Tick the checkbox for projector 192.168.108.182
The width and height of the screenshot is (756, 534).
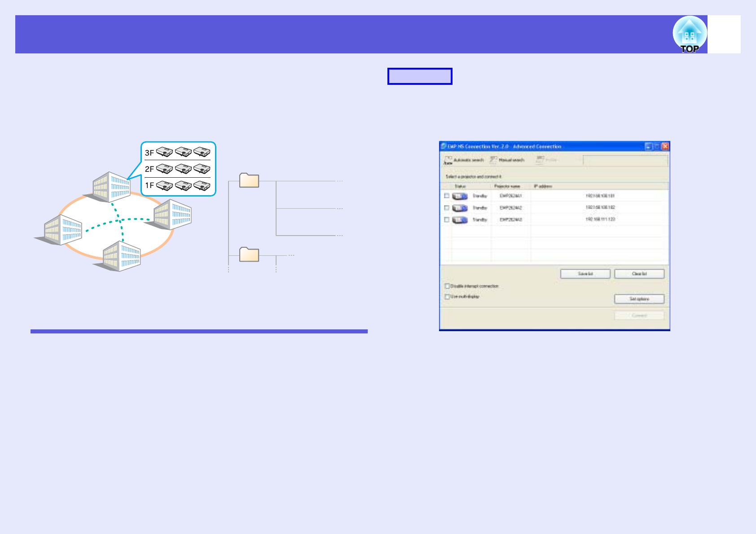click(447, 208)
